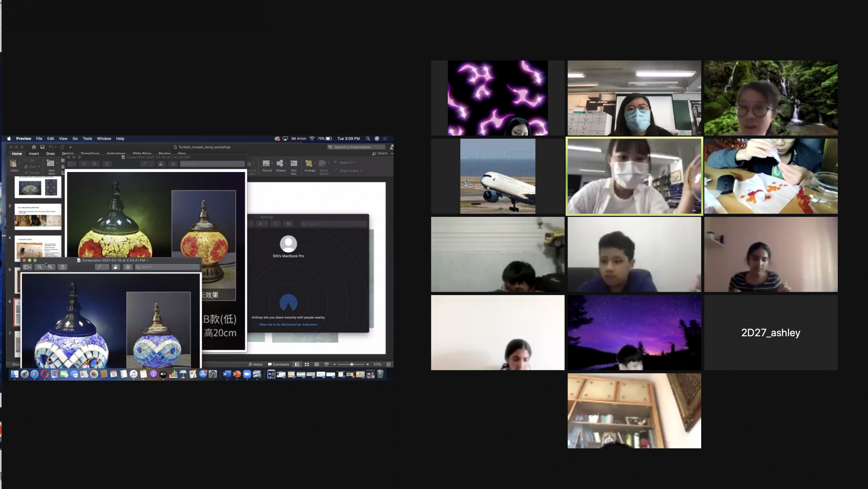
Task: Select slide 3 thumbnail As a decorative element
Action: 38,217
